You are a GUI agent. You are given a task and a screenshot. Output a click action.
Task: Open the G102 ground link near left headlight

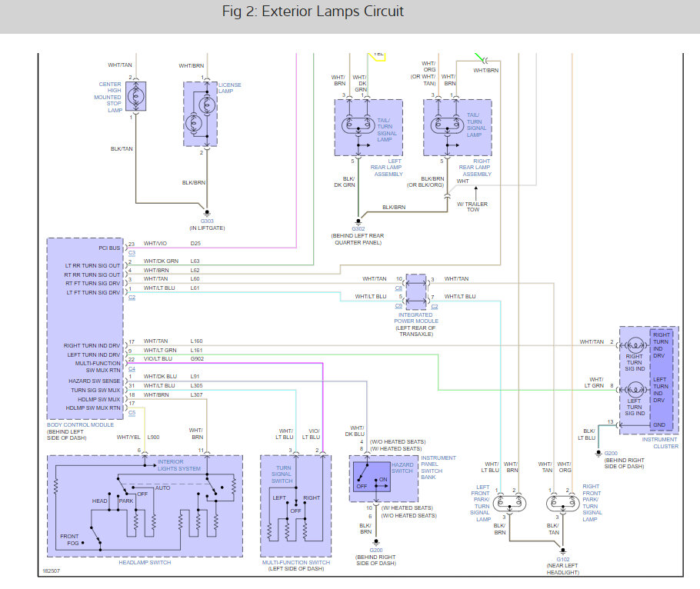point(563,559)
